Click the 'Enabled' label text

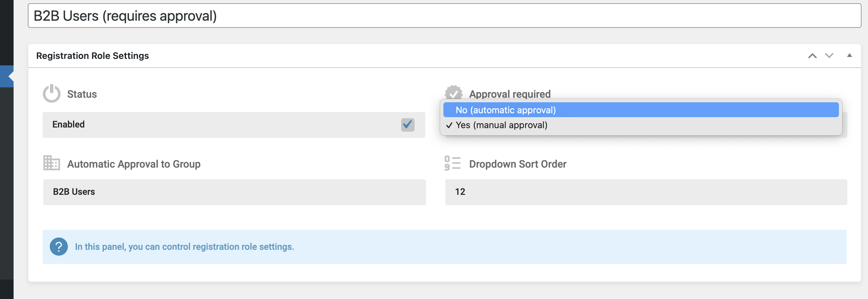click(69, 125)
